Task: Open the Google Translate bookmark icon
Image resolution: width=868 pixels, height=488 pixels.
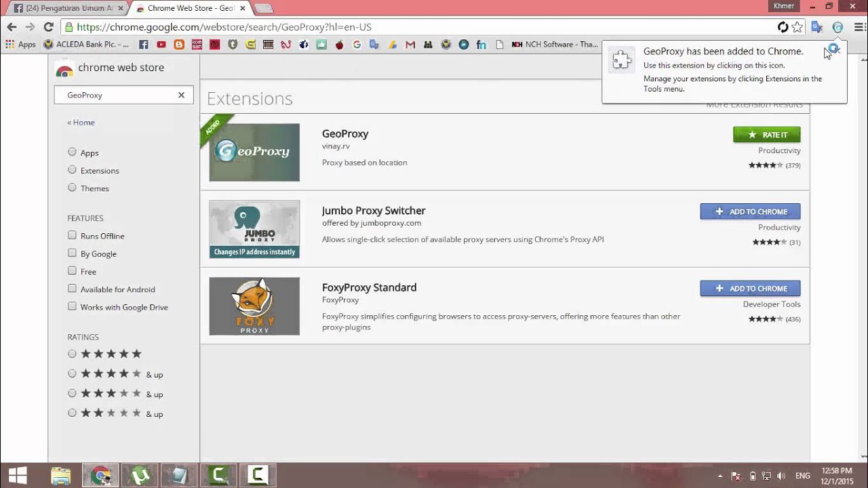Action: click(x=374, y=45)
